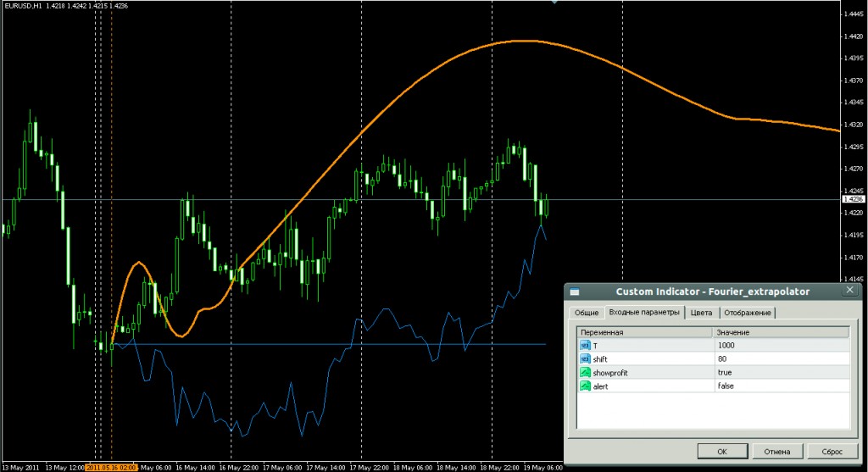The image size is (868, 472).
Task: Click the alert parameter icon
Action: pos(585,386)
